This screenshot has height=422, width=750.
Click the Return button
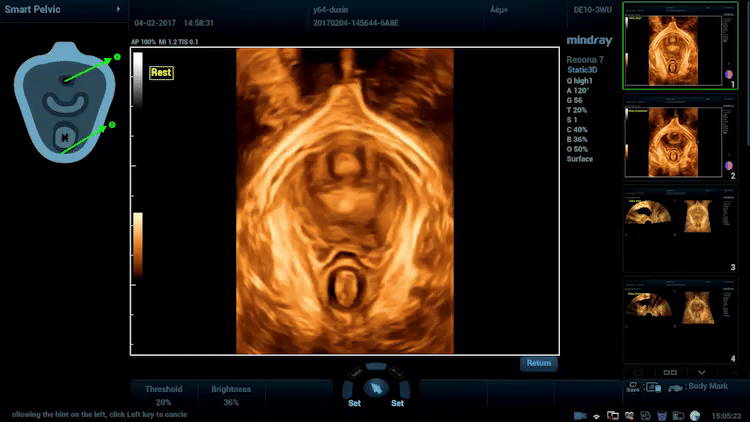click(x=539, y=363)
